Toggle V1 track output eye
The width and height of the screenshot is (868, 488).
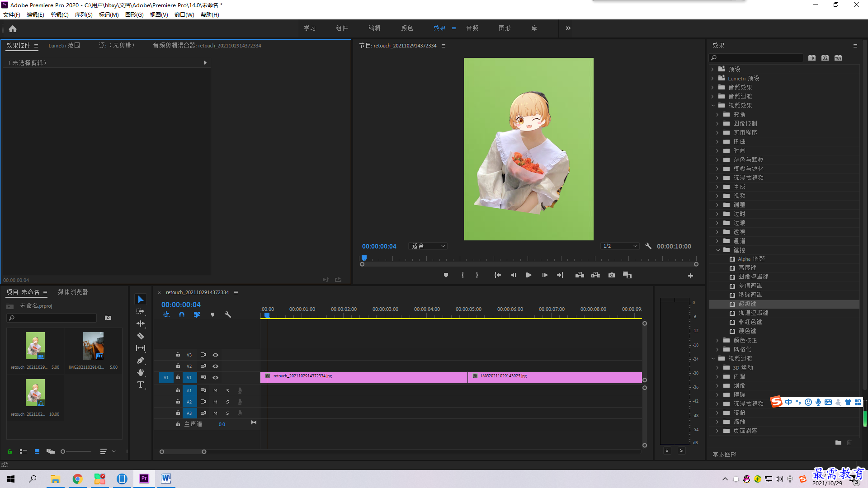tap(216, 377)
